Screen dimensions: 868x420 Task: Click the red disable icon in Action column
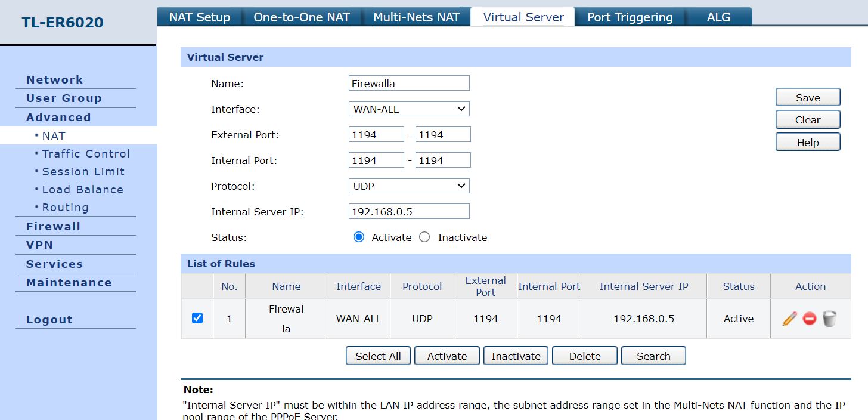809,319
